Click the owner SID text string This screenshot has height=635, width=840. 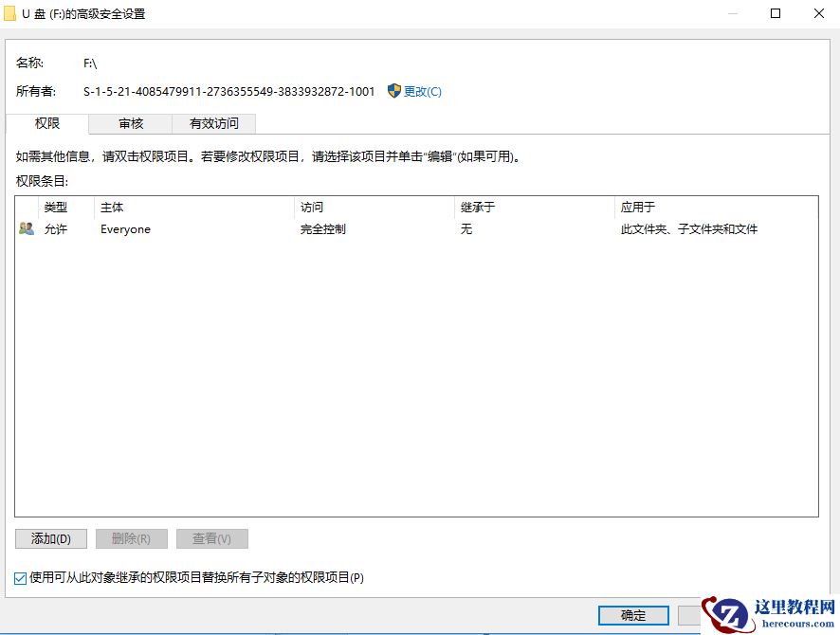[228, 91]
